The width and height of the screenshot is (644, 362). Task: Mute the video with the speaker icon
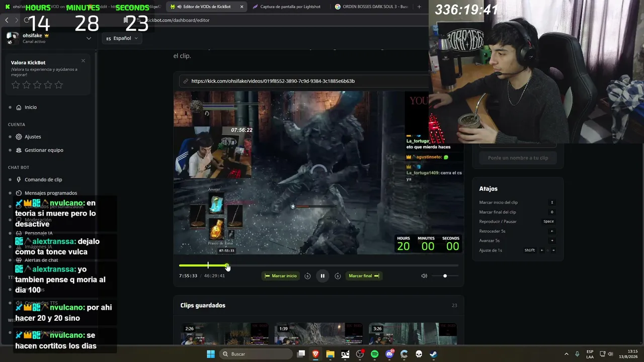pyautogui.click(x=424, y=276)
